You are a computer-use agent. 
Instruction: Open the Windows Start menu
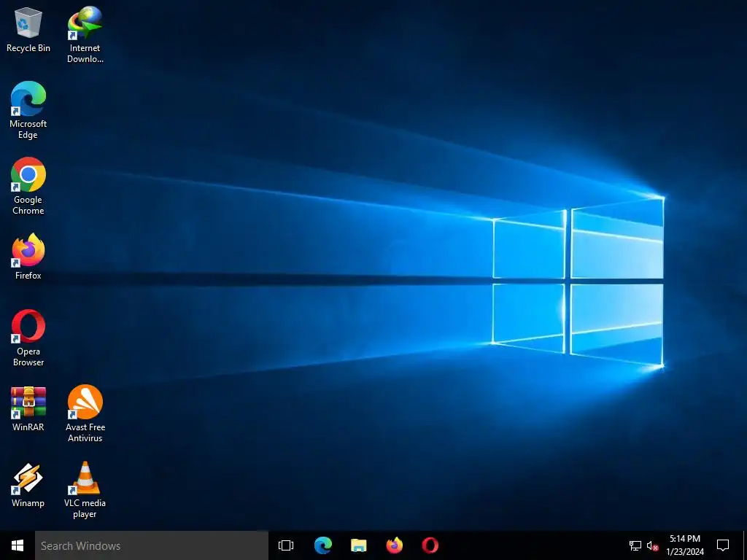(x=18, y=545)
